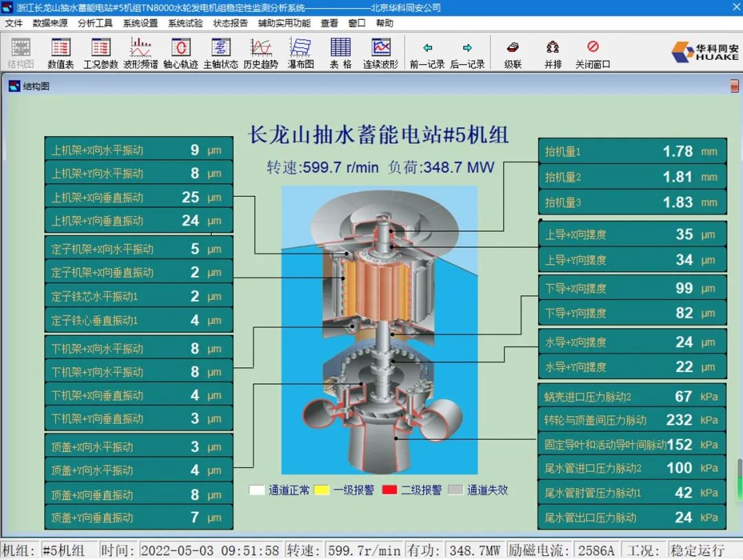This screenshot has width=743, height=560.
Task: Click the turbine generator cutaway diagram
Action: [380, 330]
